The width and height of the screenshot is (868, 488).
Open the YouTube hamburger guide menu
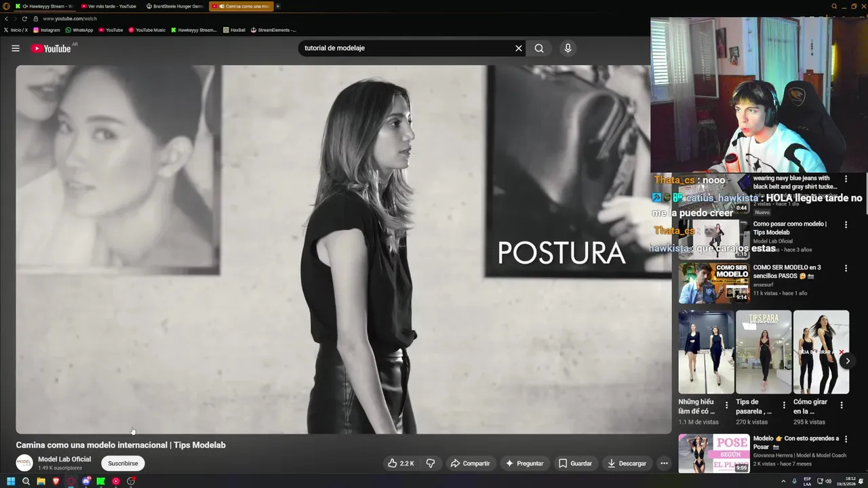point(16,48)
